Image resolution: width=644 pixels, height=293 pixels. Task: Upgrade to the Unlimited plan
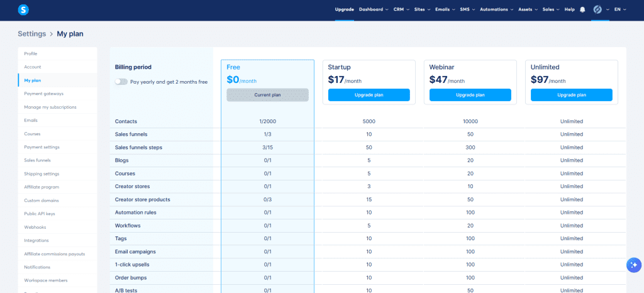(571, 95)
